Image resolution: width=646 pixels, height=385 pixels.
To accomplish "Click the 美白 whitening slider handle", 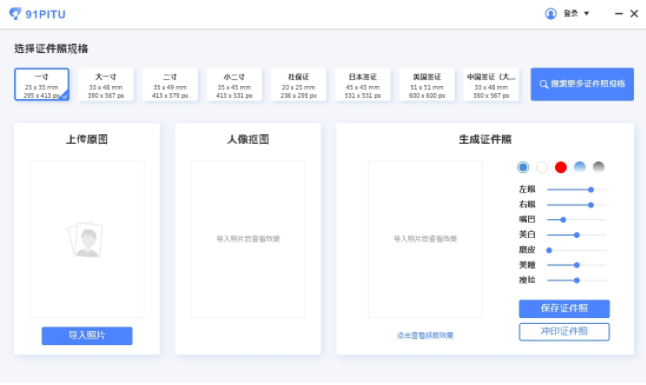I will [x=577, y=235].
